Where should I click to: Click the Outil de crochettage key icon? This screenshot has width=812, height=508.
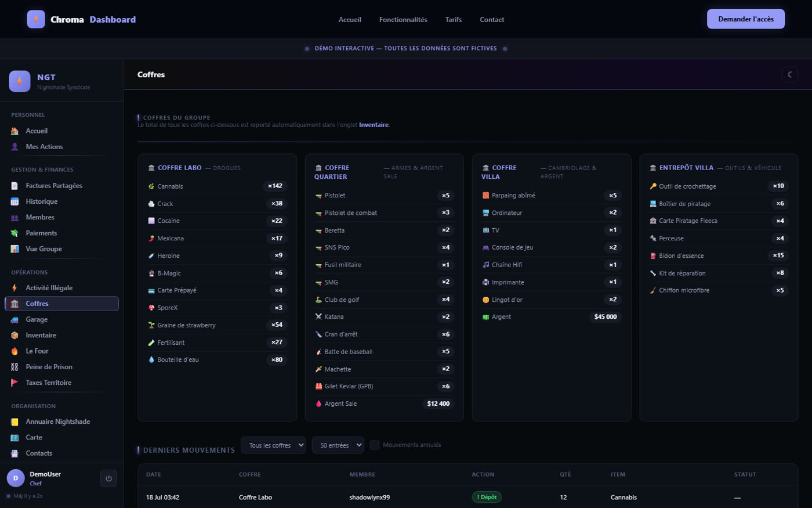(x=653, y=186)
